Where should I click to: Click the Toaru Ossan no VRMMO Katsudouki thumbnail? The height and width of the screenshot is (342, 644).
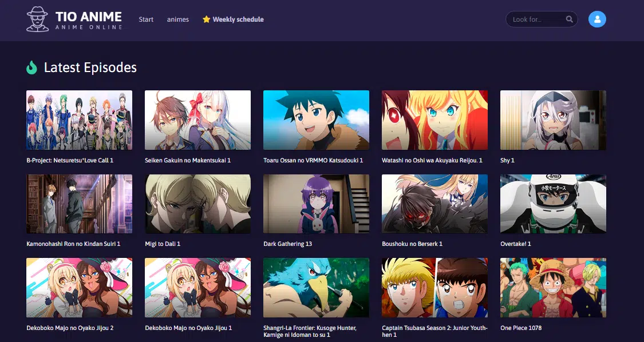[x=316, y=120]
